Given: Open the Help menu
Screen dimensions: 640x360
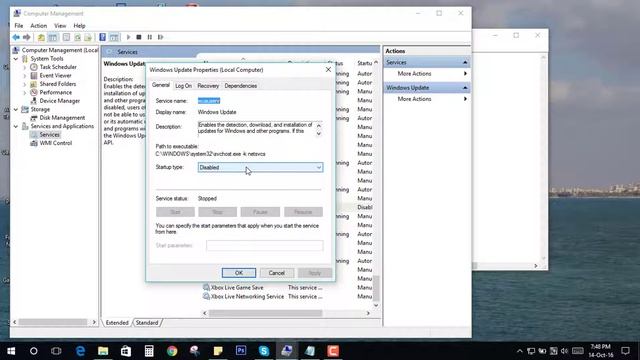Looking at the screenshot, I should 79,26.
